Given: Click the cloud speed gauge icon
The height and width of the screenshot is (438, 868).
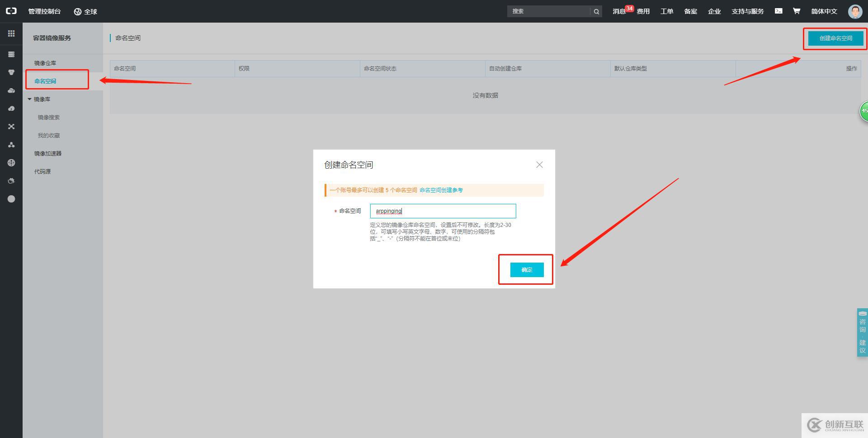Looking at the screenshot, I should pyautogui.click(x=11, y=108).
